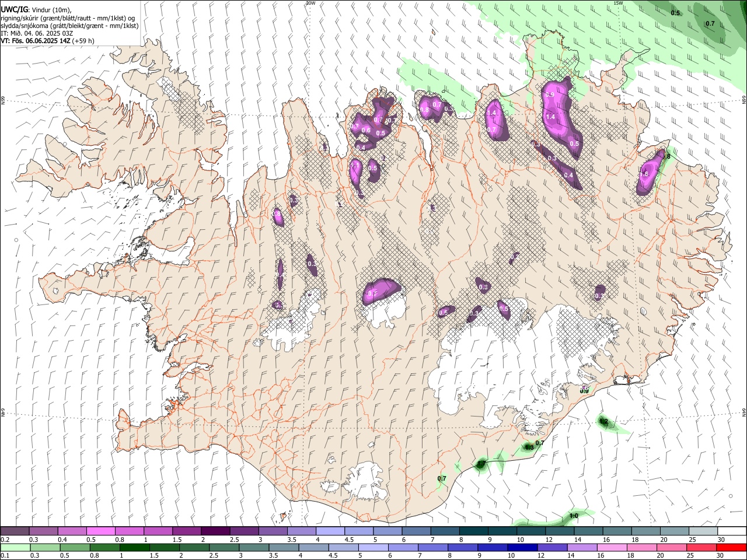Image resolution: width=747 pixels, height=560 pixels.
Task: Click the 'IT: Mið. 04. 06. 2025 03Z' line
Action: click(37, 33)
